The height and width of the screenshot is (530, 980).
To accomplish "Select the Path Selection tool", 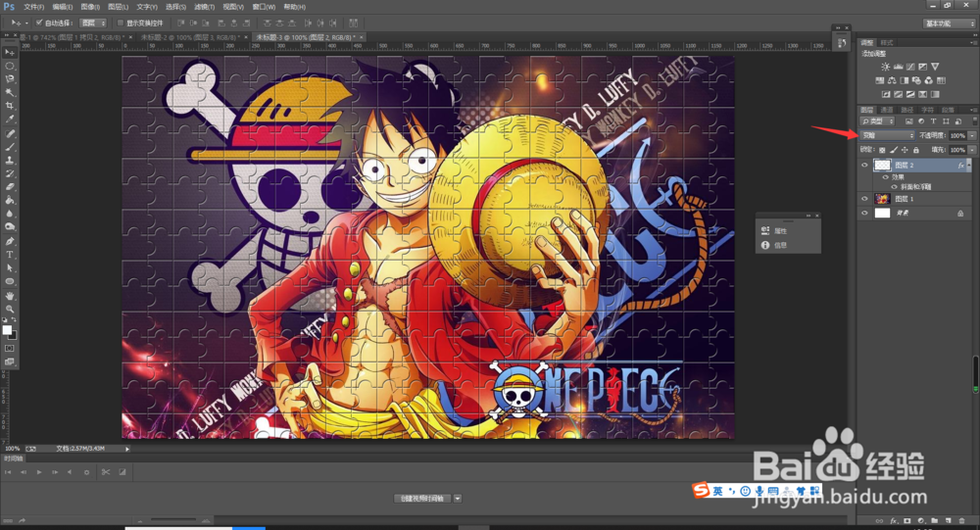I will [x=10, y=267].
